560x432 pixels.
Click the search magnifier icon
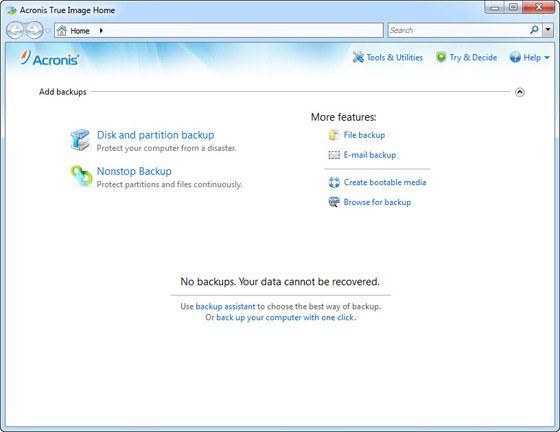(534, 30)
